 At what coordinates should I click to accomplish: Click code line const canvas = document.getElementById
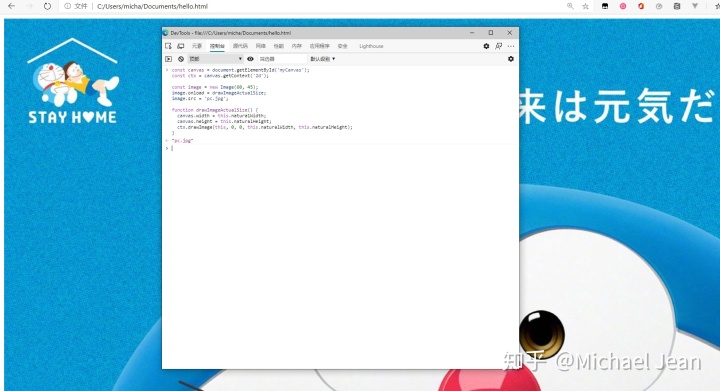coord(241,70)
